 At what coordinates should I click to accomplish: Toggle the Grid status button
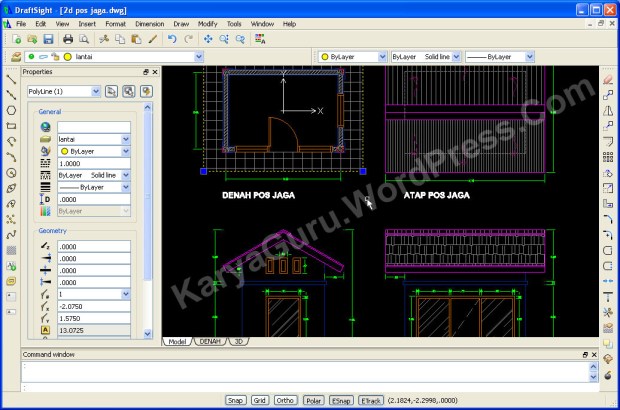(260, 399)
